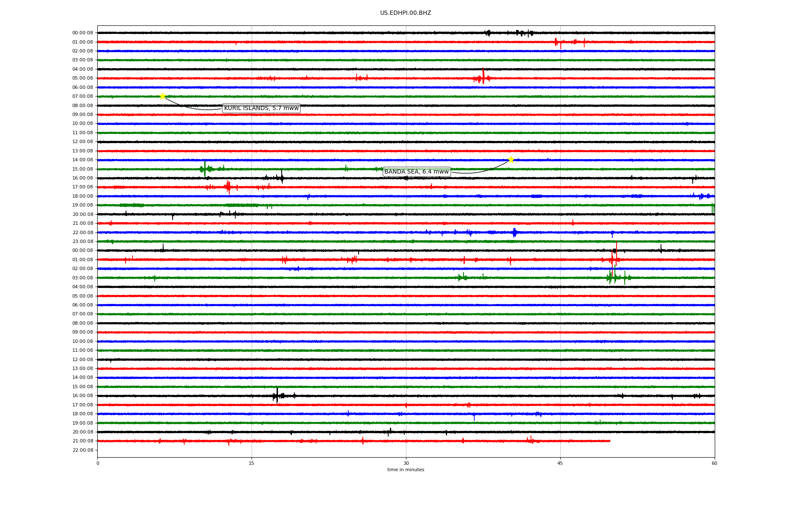Select the KURIL ISLANDS, 5.7 mww annotation

[x=261, y=108]
